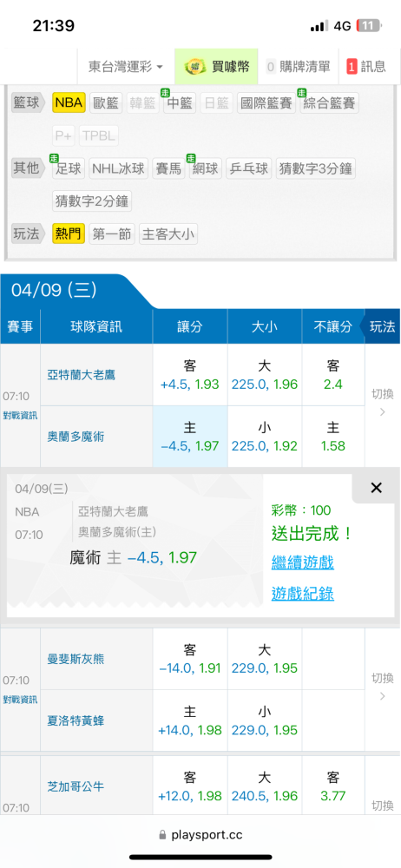Pick 客 2.4 moneyline
Screen dimensions: 401x868
tap(333, 375)
